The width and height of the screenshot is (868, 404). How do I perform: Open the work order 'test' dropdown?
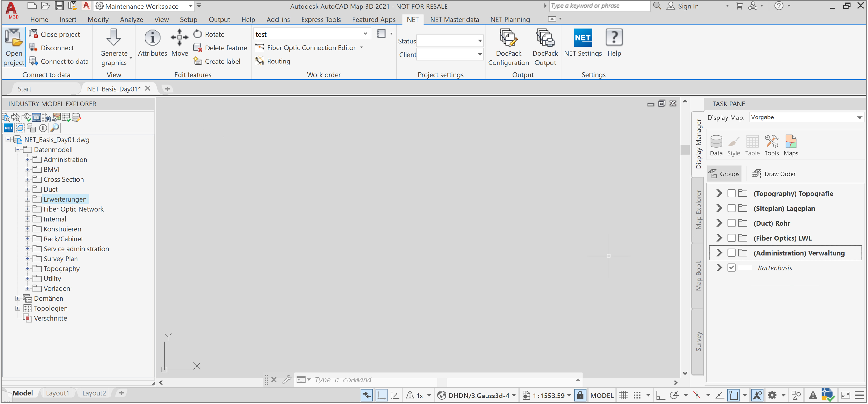365,34
